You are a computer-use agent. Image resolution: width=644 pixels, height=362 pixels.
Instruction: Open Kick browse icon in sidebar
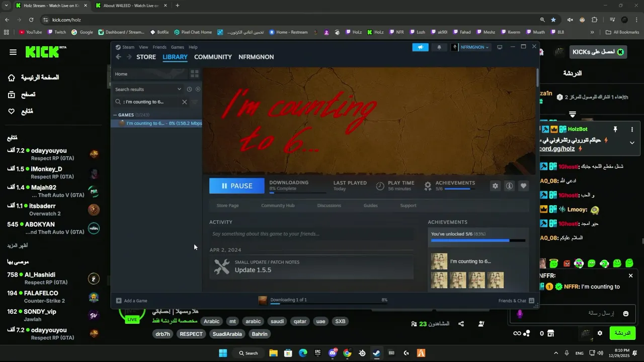click(x=11, y=95)
